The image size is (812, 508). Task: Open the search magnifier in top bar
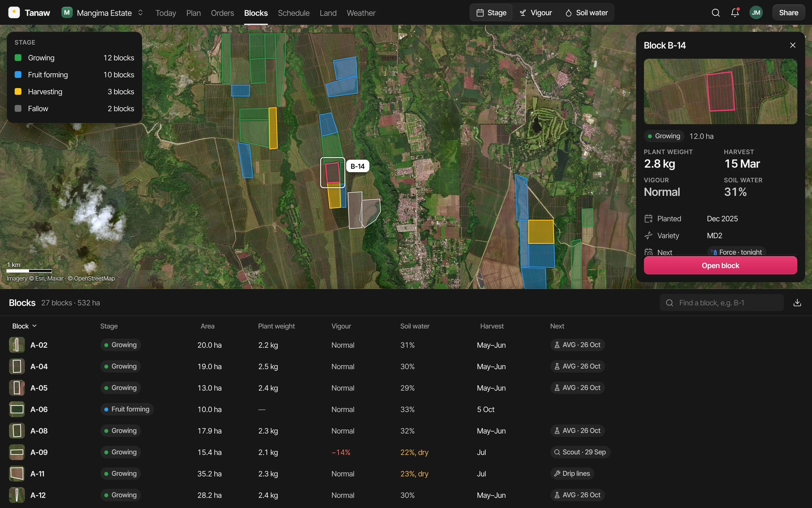pos(716,13)
